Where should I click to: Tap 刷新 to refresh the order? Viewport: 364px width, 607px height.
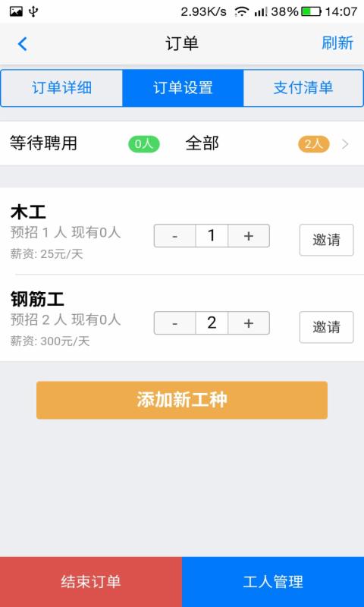tap(337, 43)
